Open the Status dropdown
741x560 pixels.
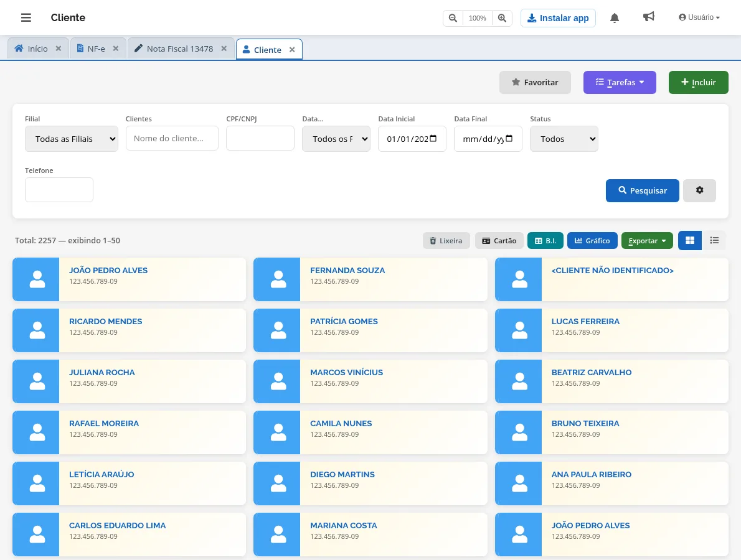tap(564, 139)
